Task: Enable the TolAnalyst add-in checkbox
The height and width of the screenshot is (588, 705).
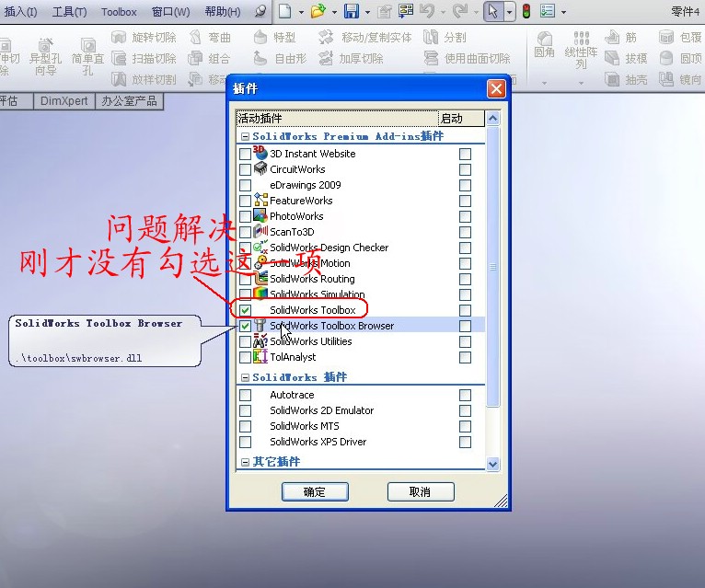Action: pos(245,357)
